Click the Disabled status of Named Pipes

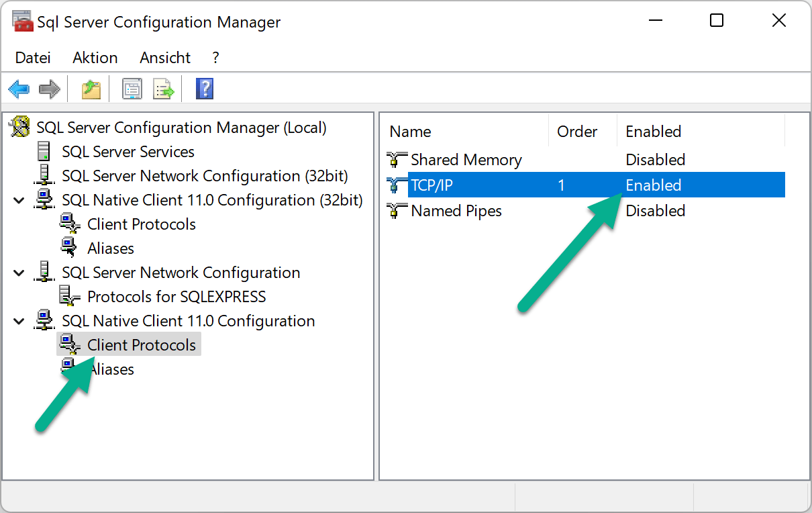tap(655, 211)
